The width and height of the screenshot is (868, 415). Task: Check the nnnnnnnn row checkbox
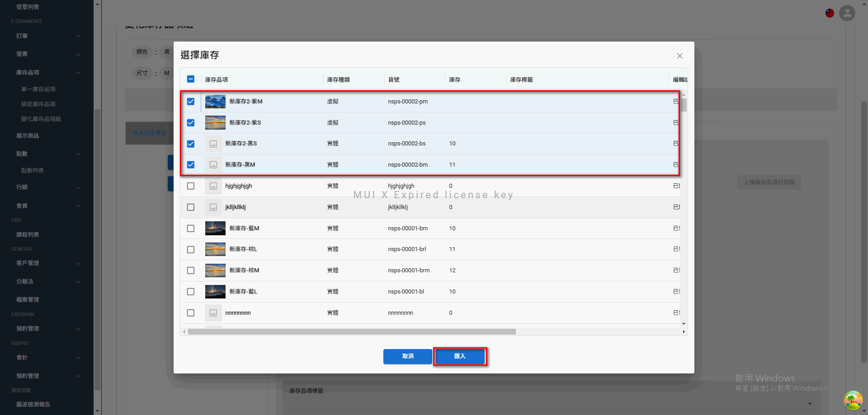tap(191, 313)
